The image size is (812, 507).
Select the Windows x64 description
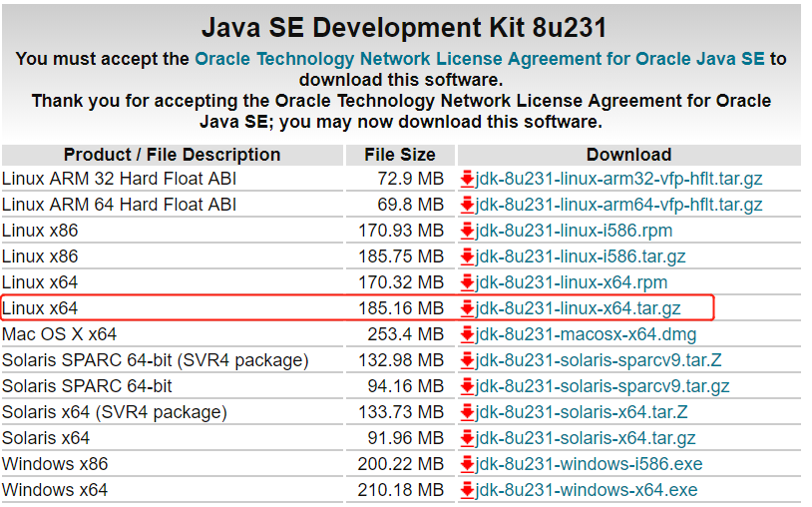point(55,489)
